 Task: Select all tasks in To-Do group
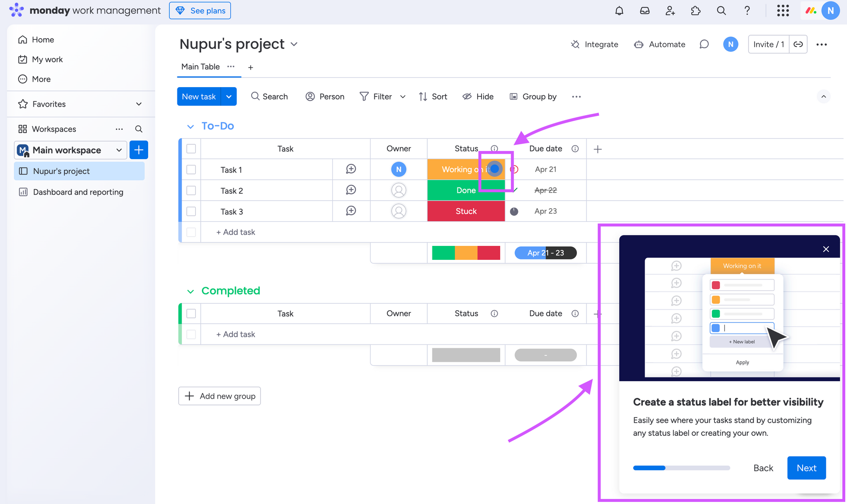pos(191,149)
